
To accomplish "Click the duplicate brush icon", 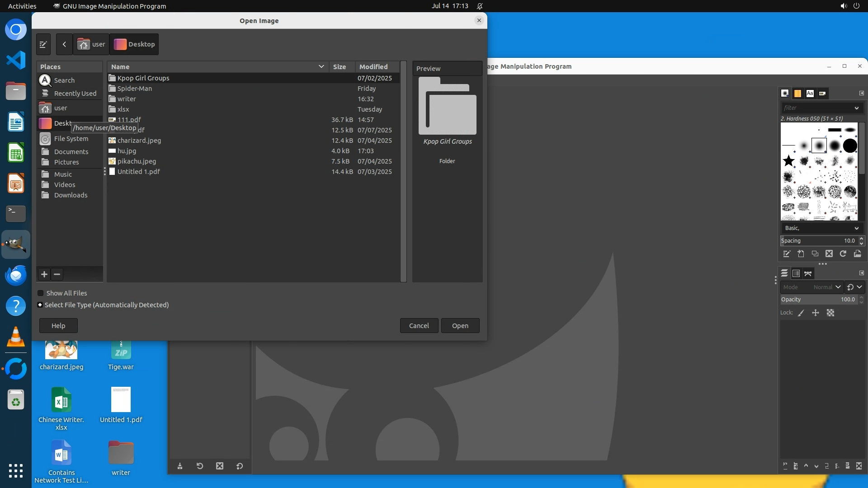I will tap(815, 254).
